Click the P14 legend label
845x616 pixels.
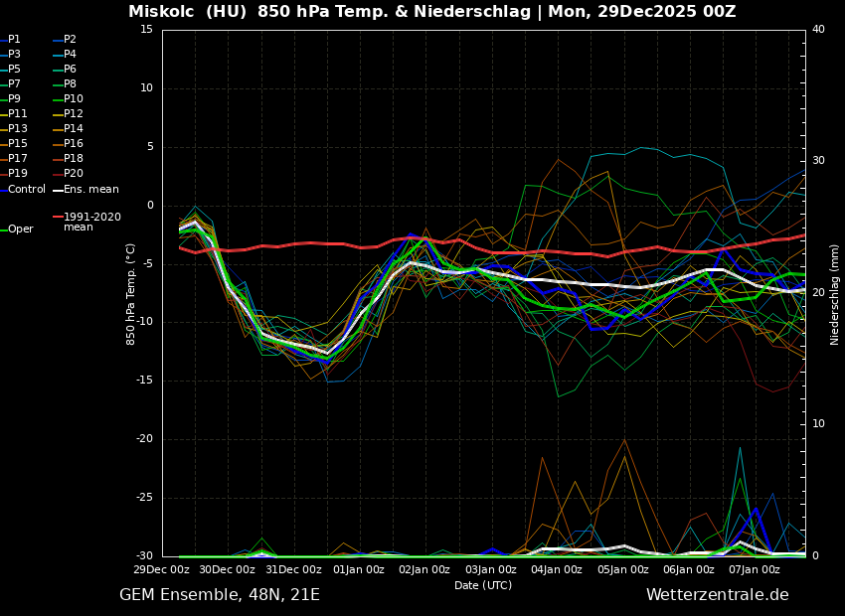click(x=73, y=129)
